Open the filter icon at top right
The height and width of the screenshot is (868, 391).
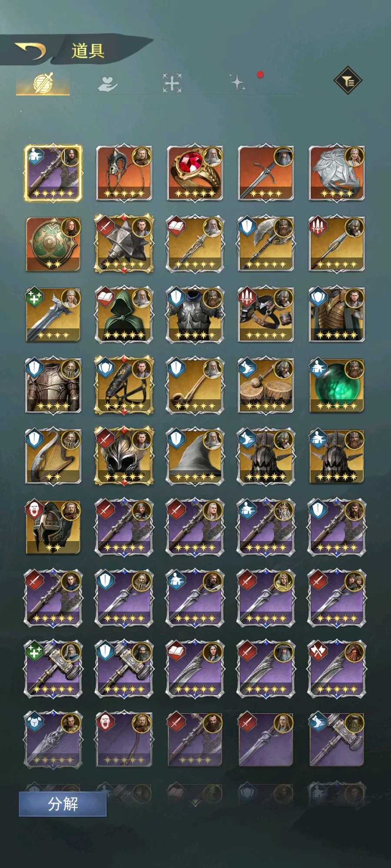(x=348, y=81)
